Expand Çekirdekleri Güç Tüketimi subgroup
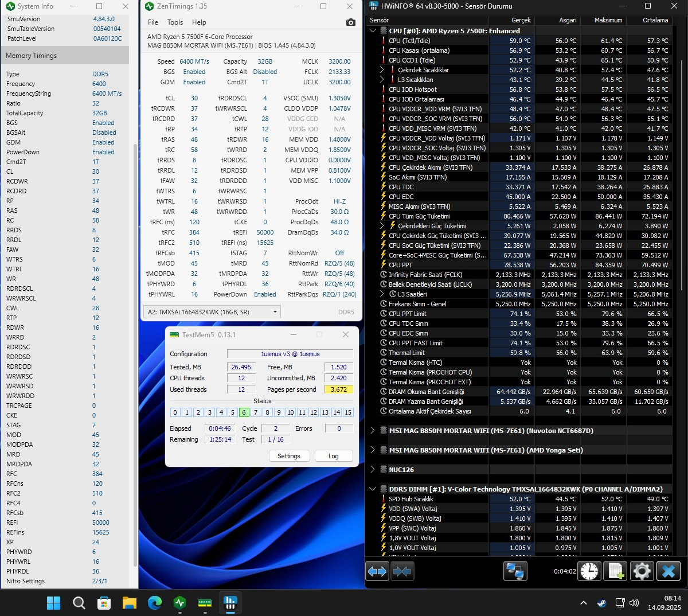This screenshot has height=616, width=688. (x=382, y=226)
